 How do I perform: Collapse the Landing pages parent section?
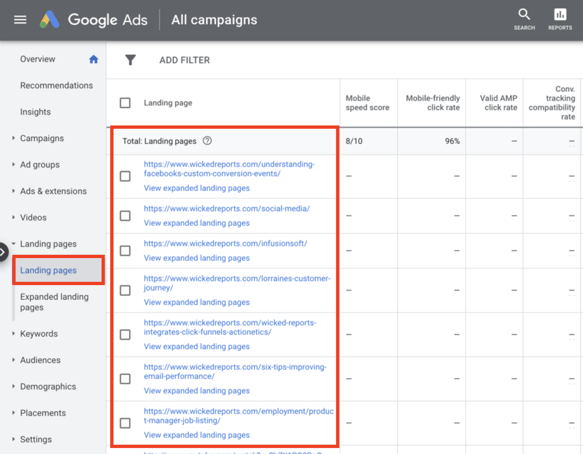[x=13, y=244]
